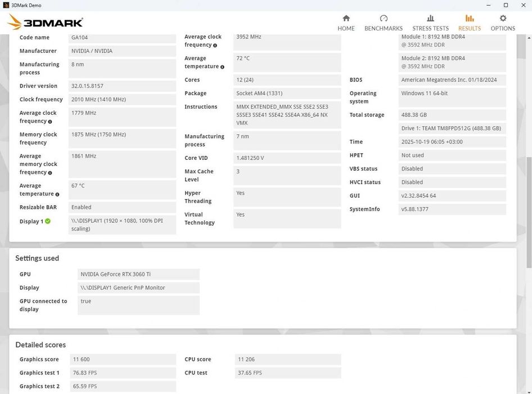532x394 pixels.
Task: Click Module 1: 8192 MB DDR4 entry
Action: (x=452, y=42)
